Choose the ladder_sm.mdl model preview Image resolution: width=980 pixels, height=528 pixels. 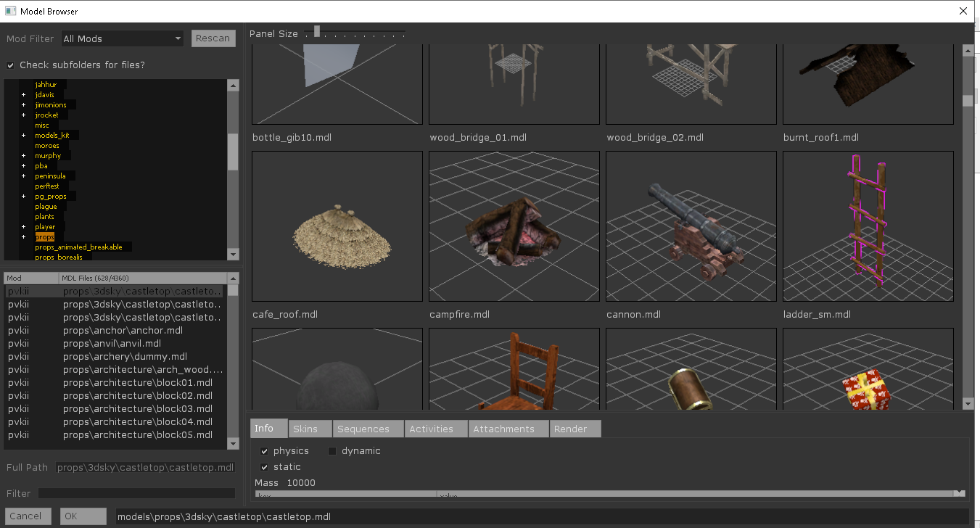coord(868,226)
